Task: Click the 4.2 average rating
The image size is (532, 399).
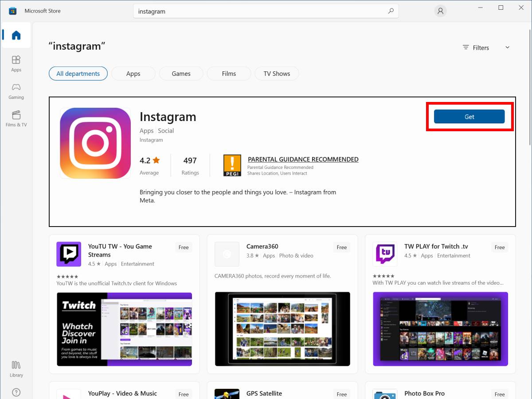Action: click(x=149, y=160)
